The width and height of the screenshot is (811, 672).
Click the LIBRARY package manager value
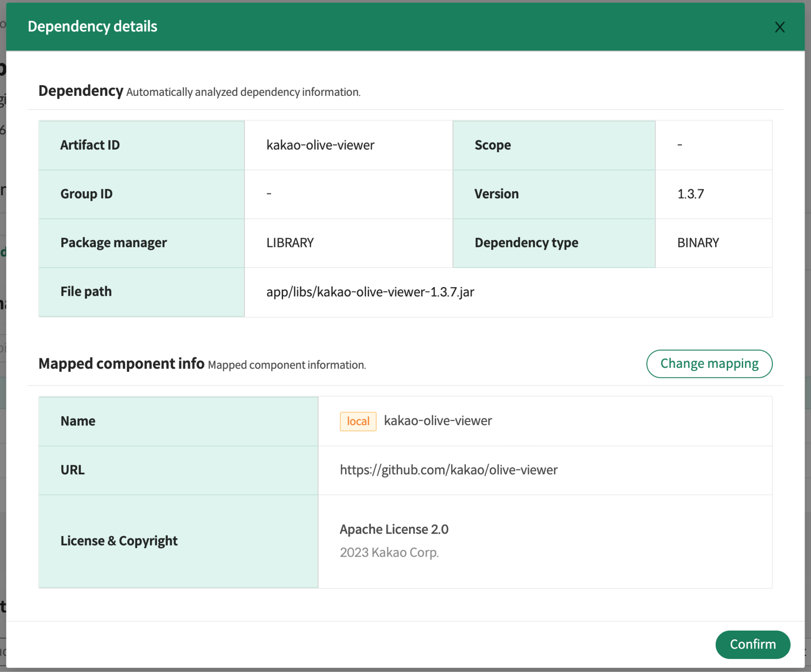290,243
